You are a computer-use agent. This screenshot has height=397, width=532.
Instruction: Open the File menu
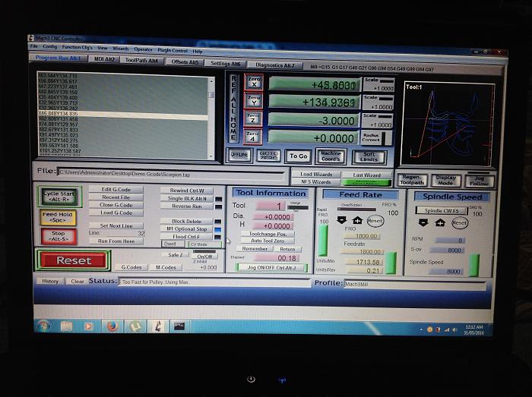pos(34,46)
